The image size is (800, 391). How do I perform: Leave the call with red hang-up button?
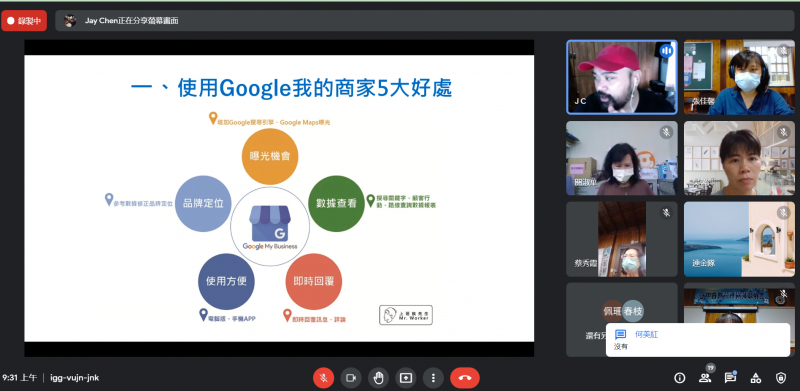[x=465, y=378]
